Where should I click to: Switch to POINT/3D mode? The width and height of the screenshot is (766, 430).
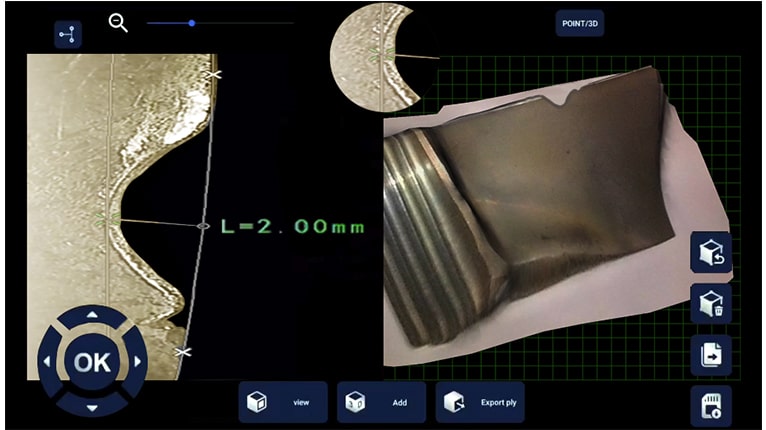[x=579, y=23]
